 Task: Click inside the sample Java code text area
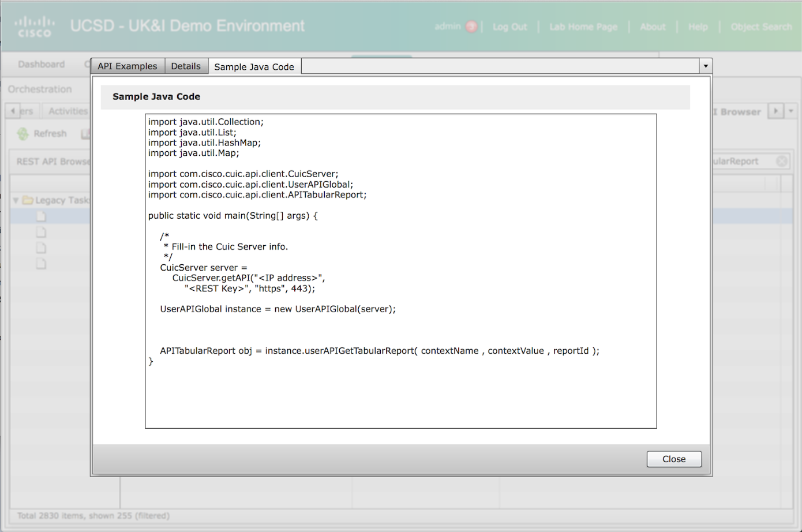[400, 392]
